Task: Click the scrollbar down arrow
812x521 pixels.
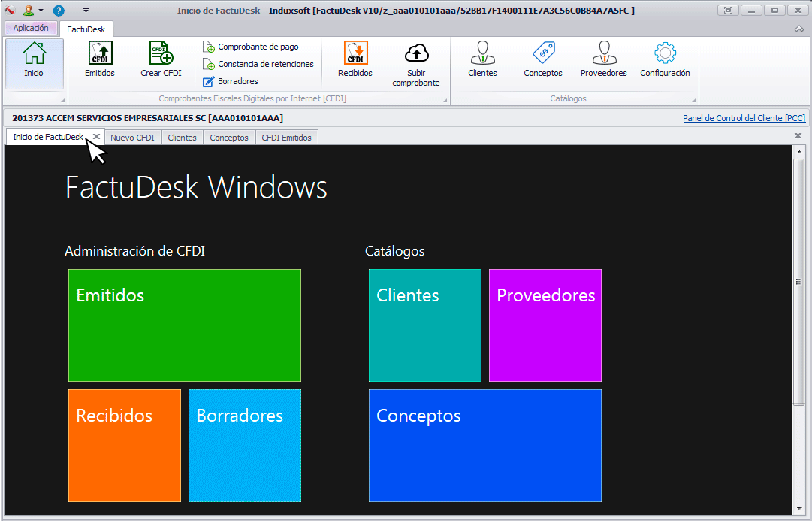Action: tap(799, 508)
